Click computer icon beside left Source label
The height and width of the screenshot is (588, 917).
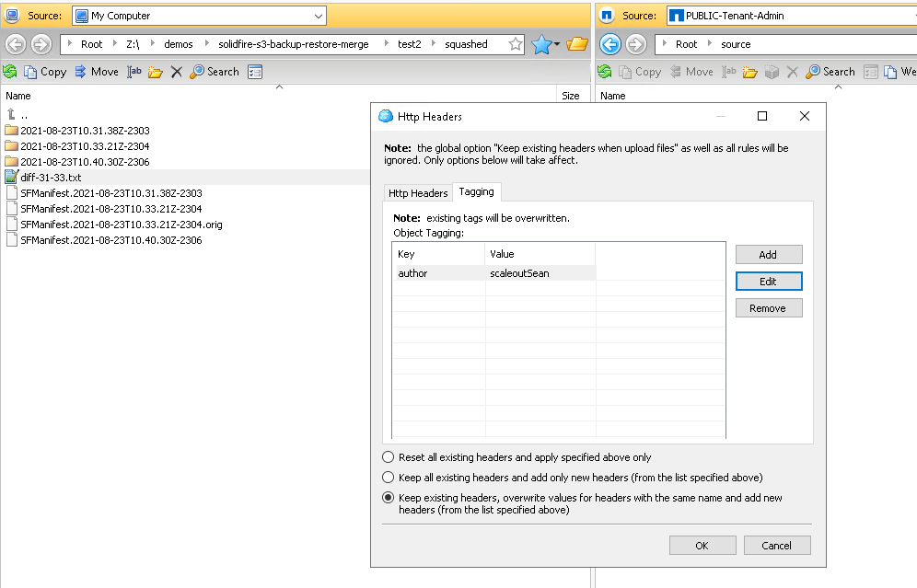tap(12, 16)
